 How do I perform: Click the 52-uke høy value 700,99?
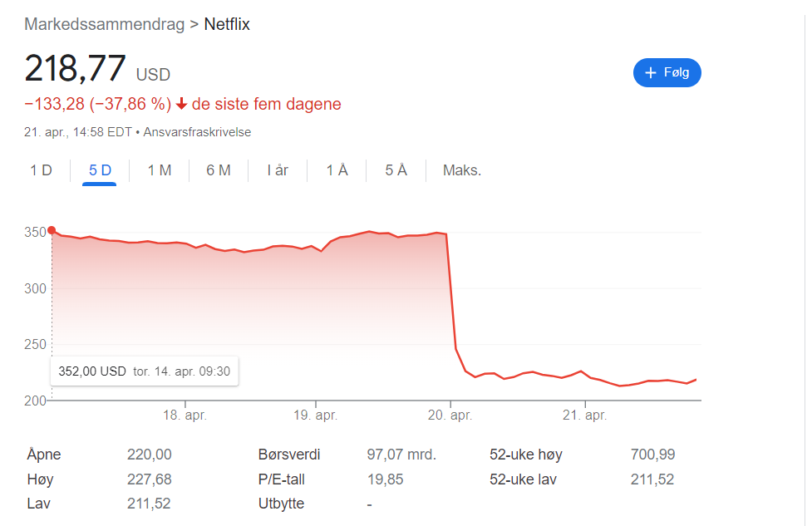click(652, 455)
